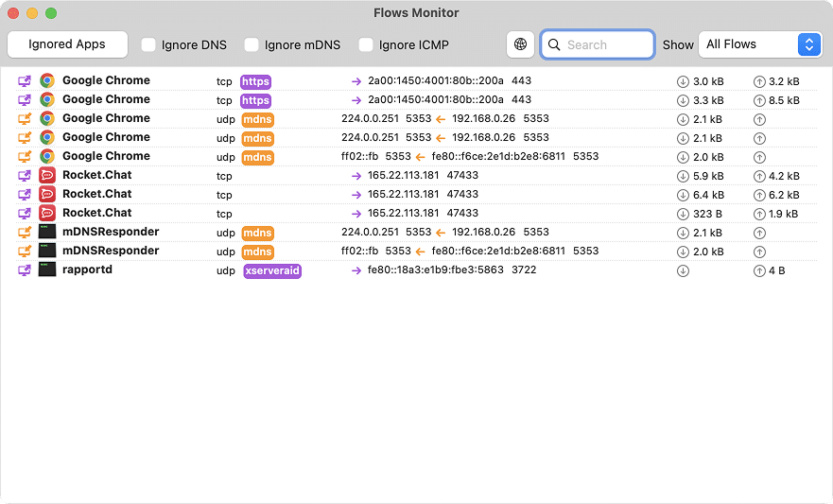
Task: Open the Ignored Apps list
Action: (67, 44)
